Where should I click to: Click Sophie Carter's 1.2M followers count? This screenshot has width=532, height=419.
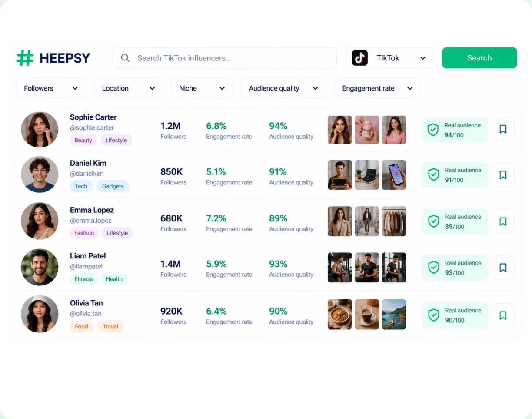pyautogui.click(x=170, y=126)
